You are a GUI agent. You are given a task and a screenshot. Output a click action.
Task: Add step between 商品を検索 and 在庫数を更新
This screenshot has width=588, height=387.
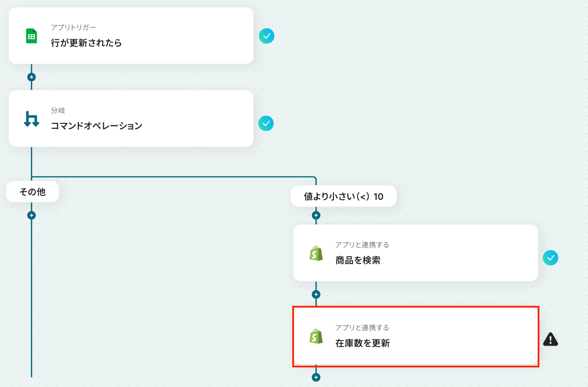pos(316,294)
